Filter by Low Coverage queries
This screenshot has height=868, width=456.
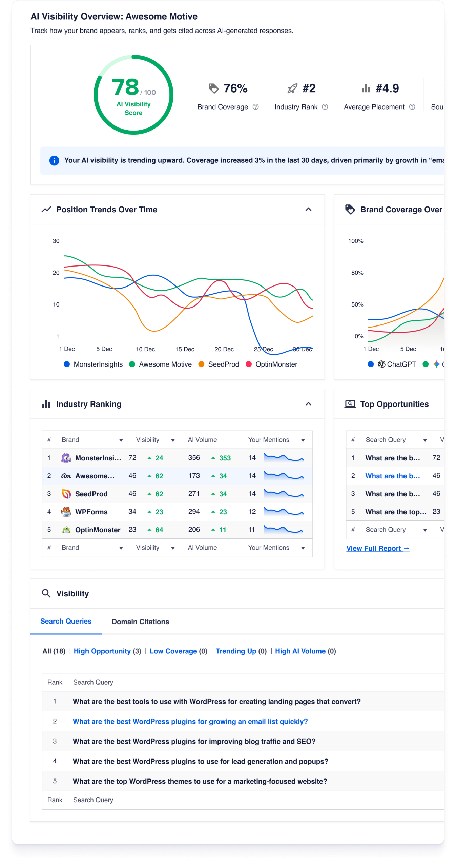178,651
